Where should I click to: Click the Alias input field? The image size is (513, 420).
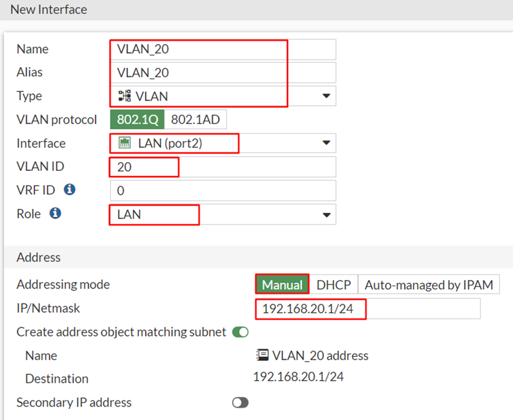point(223,72)
